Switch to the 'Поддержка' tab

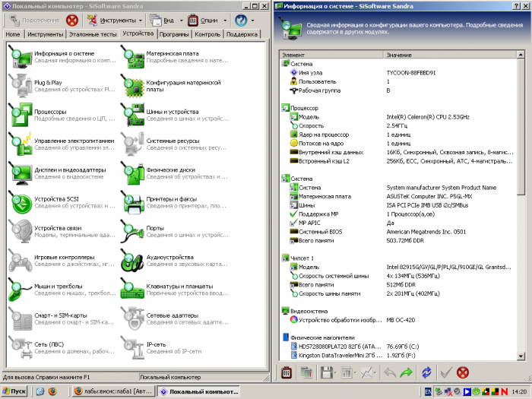pyautogui.click(x=242, y=34)
